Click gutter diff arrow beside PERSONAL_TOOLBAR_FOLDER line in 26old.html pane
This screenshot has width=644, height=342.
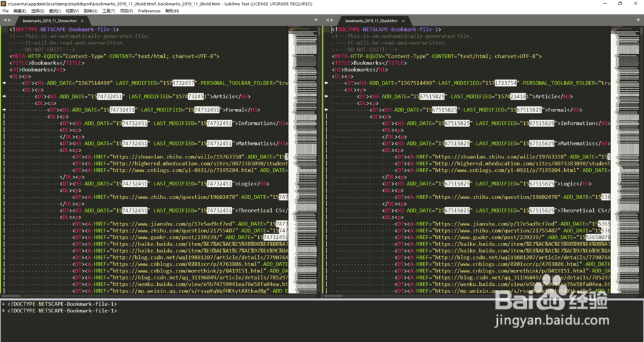coord(327,83)
